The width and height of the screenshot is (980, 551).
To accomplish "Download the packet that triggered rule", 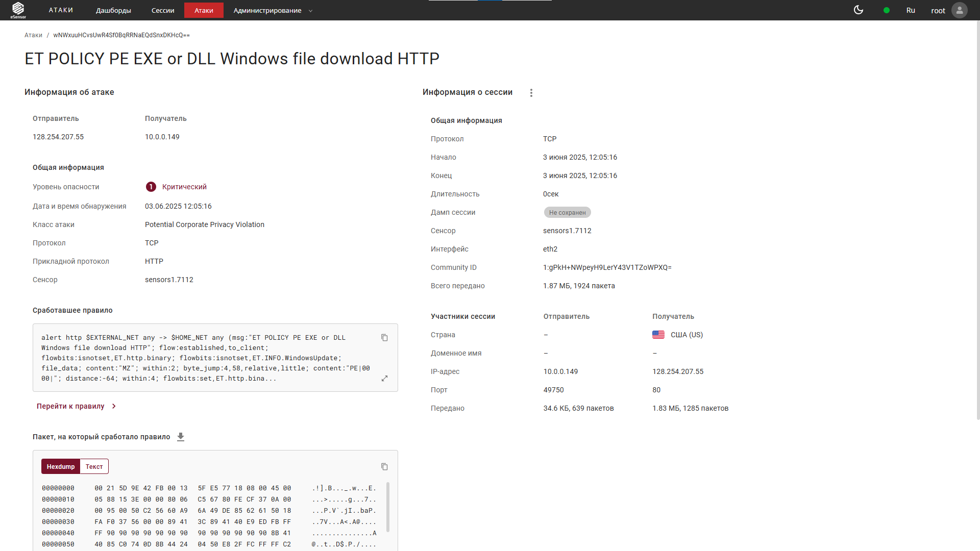I will click(181, 437).
